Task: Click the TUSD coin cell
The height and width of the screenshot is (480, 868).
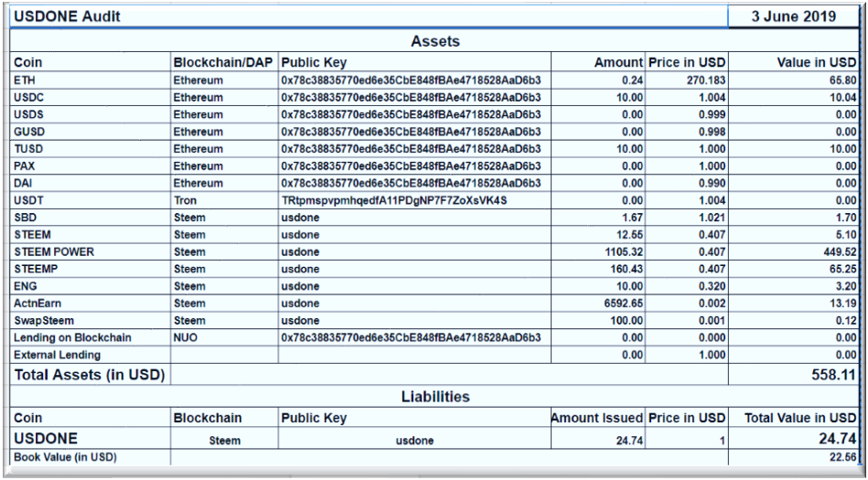Action: tap(91, 149)
